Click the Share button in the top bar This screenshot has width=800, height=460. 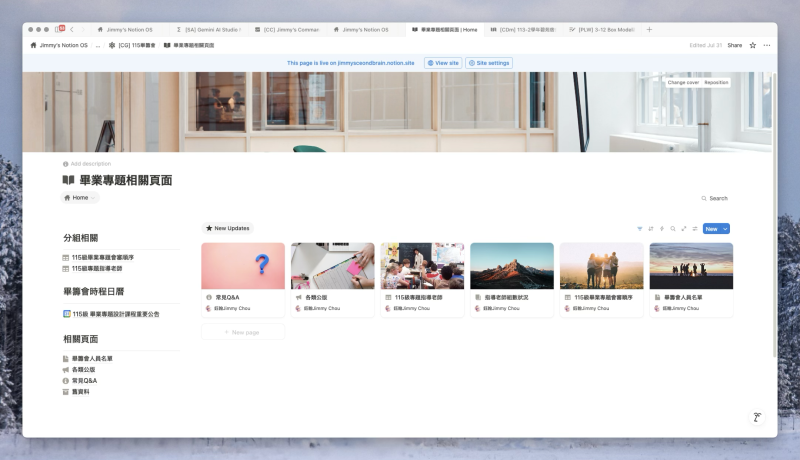(x=734, y=45)
